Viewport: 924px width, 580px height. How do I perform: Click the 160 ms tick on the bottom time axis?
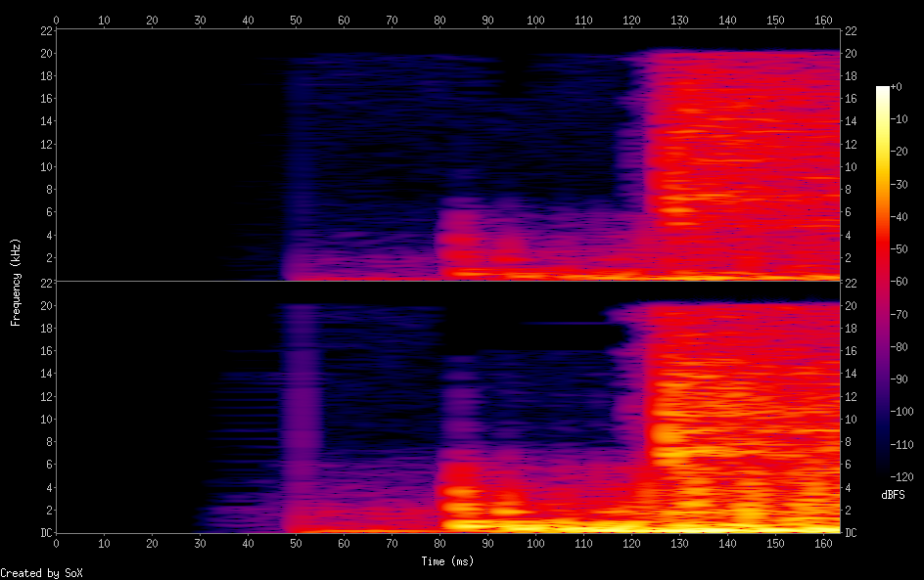click(x=822, y=542)
